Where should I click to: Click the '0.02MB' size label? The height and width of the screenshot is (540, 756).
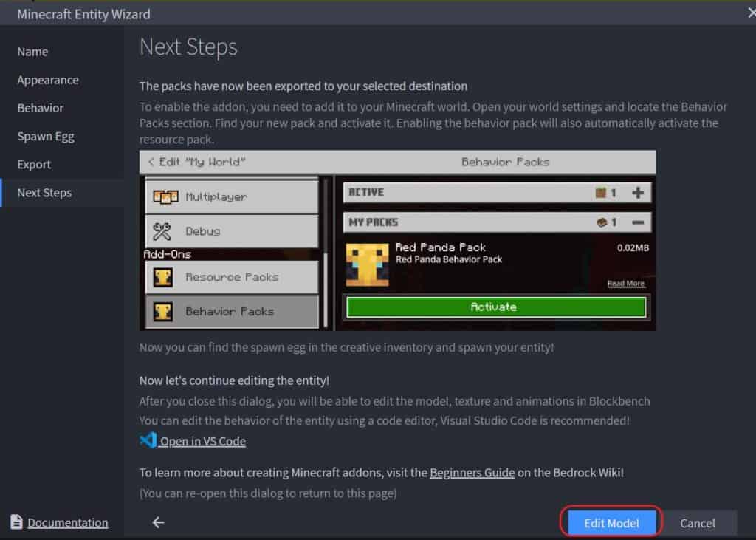633,248
